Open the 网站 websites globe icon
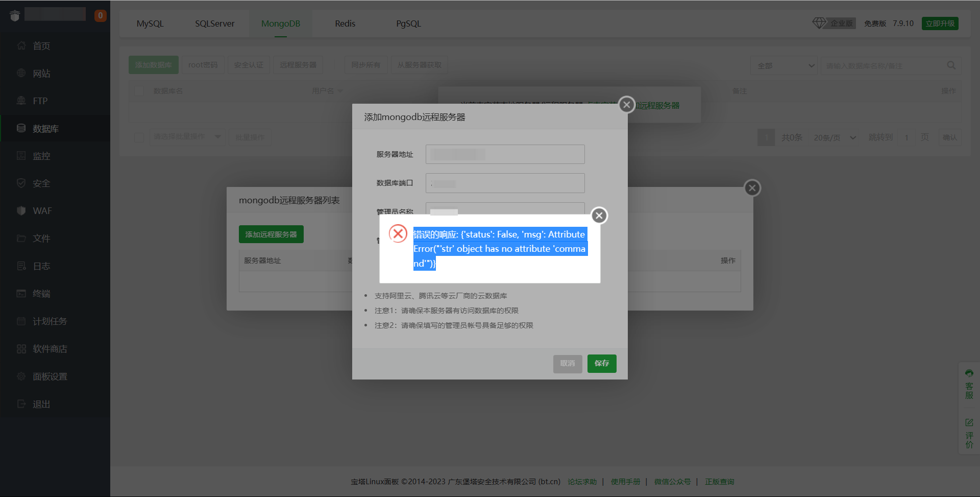The width and height of the screenshot is (980, 497). point(21,73)
